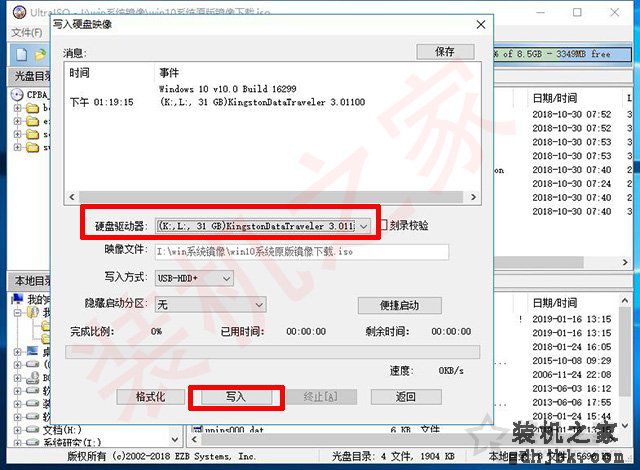The image size is (640, 470).
Task: Click the 日期/时间 header of local file list
Action: pyautogui.click(x=555, y=303)
